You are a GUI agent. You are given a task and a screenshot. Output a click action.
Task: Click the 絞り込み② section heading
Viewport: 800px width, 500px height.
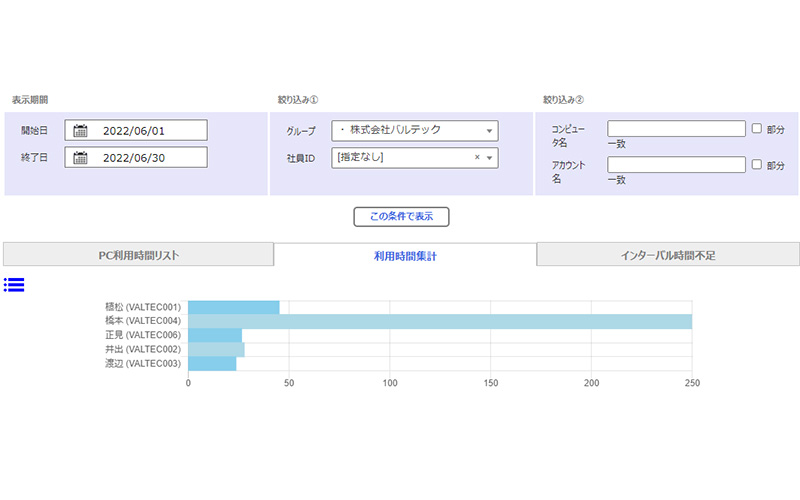tap(563, 100)
